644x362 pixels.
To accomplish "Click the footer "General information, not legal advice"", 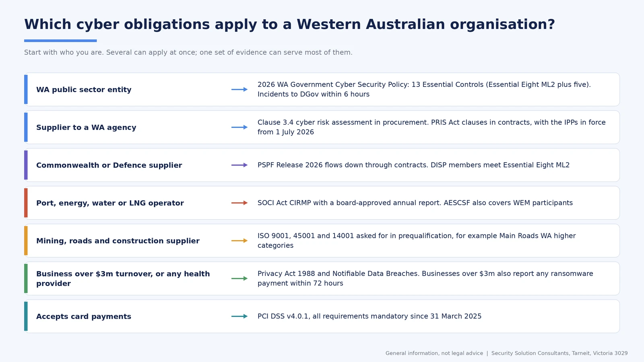I will tap(434, 353).
